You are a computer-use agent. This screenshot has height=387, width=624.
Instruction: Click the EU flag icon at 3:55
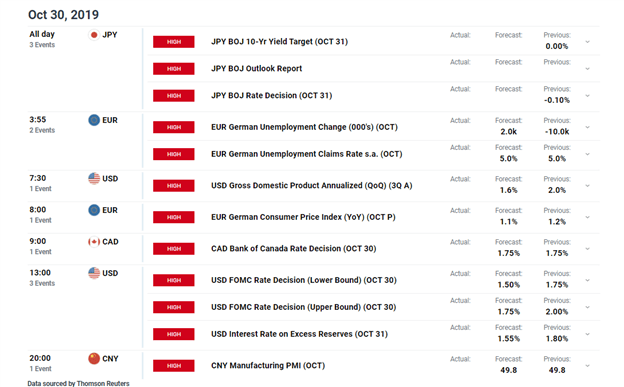(94, 120)
